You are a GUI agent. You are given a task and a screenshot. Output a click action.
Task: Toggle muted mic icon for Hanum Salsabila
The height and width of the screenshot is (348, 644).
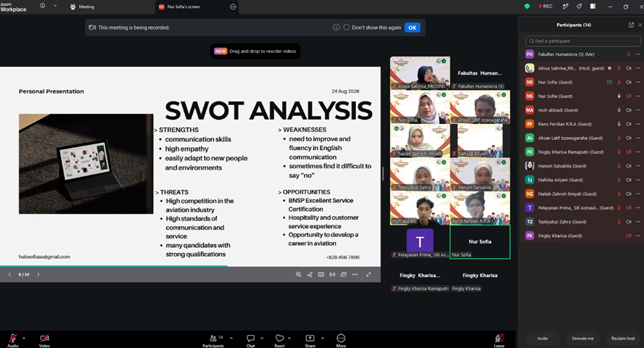click(619, 166)
